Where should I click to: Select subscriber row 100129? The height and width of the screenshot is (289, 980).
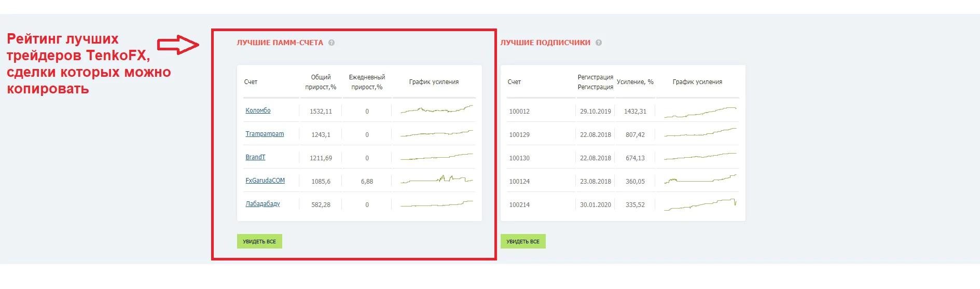(623, 134)
